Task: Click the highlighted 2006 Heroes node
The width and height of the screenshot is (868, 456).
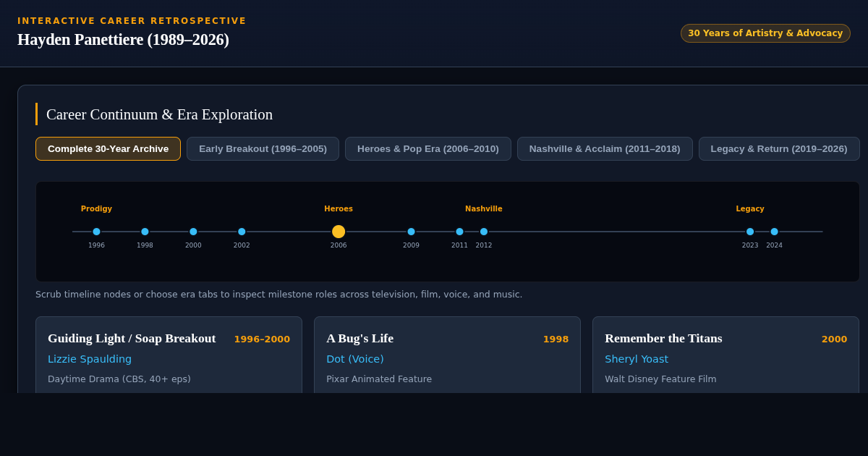Action: pos(339,232)
